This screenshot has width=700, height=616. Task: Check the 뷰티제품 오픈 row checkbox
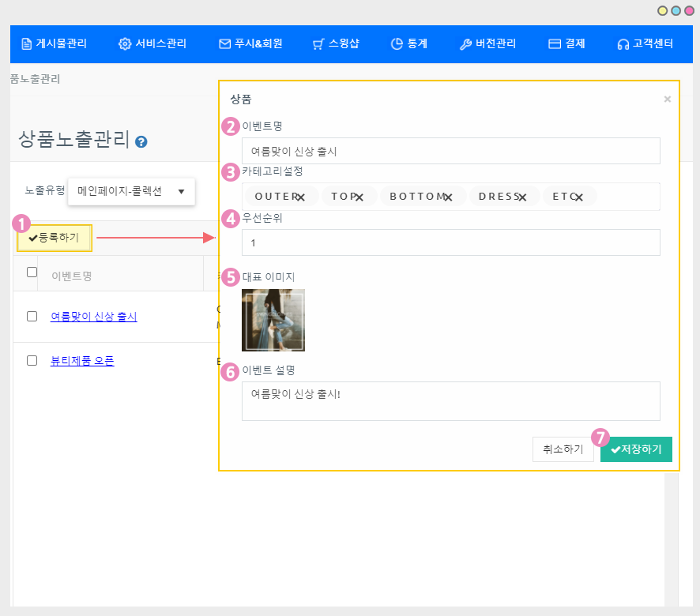click(x=32, y=360)
